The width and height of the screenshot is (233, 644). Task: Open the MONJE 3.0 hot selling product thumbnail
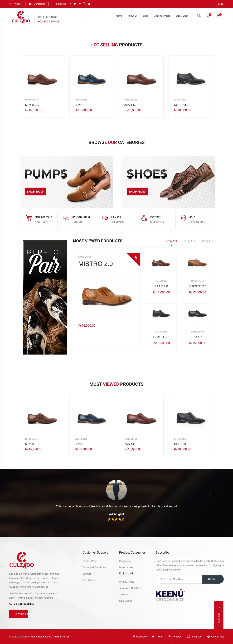42,79
